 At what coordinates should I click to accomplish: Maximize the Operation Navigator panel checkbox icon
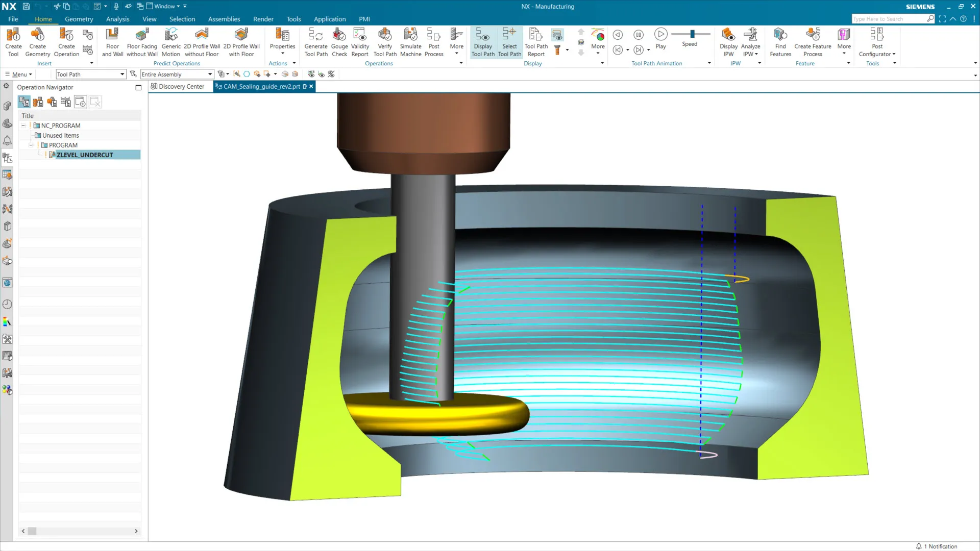(x=138, y=88)
